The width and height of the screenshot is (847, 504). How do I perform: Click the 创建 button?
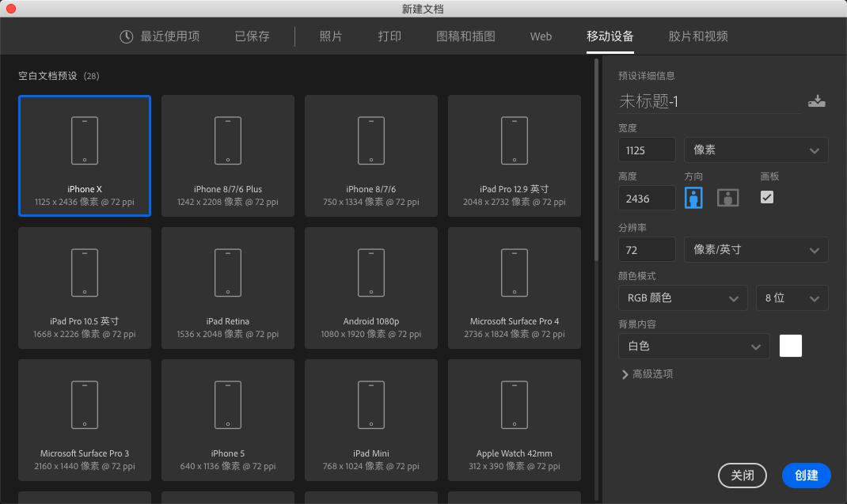[x=806, y=475]
